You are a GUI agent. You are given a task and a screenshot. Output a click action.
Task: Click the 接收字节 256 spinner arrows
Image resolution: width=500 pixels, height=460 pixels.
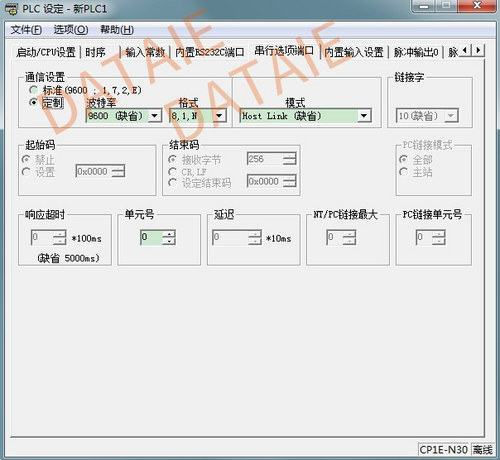[x=290, y=159]
